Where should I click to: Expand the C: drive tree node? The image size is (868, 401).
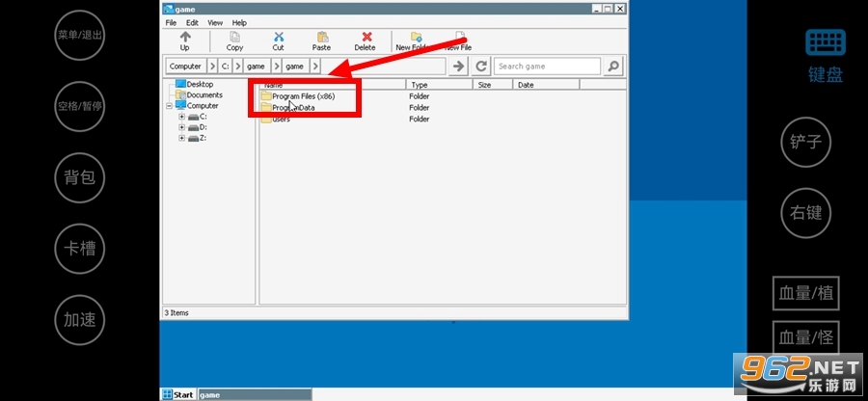181,117
